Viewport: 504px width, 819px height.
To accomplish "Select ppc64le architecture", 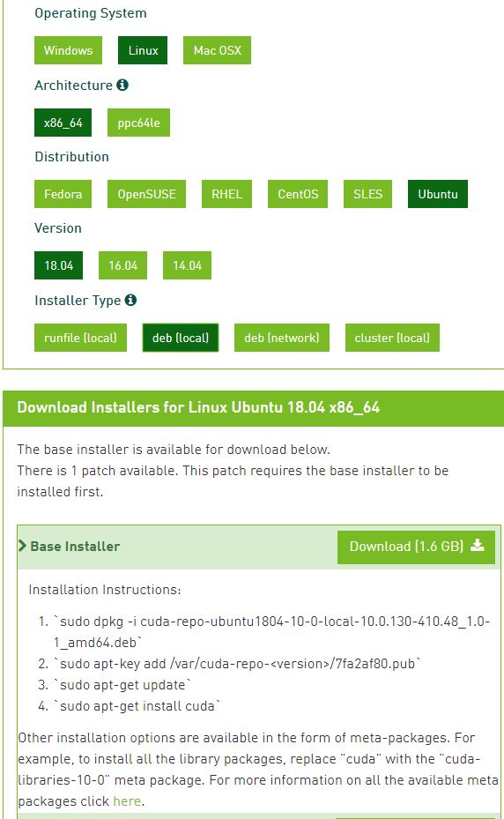I will pyautogui.click(x=138, y=123).
